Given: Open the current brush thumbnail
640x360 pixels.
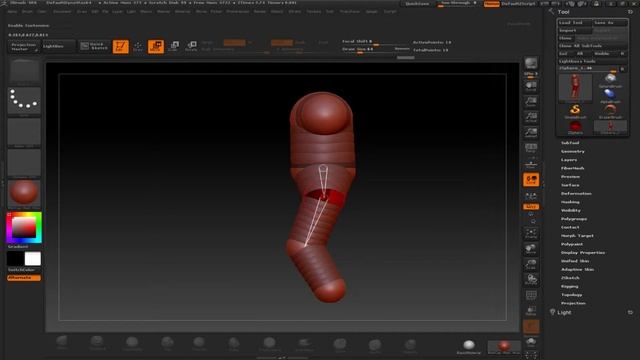Looking at the screenshot, I should tap(24, 71).
